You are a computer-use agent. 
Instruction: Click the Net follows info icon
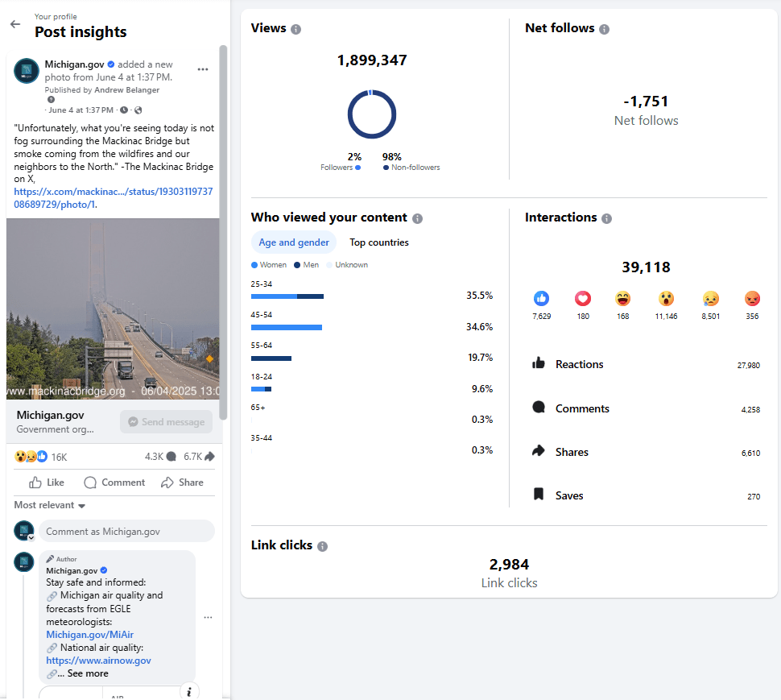[x=605, y=28]
